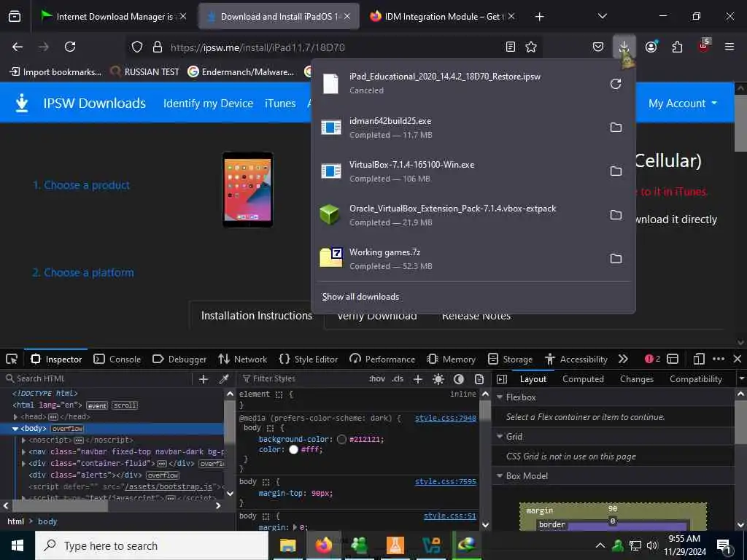Go back to previous page
Image resolution: width=747 pixels, height=560 pixels.
18,47
